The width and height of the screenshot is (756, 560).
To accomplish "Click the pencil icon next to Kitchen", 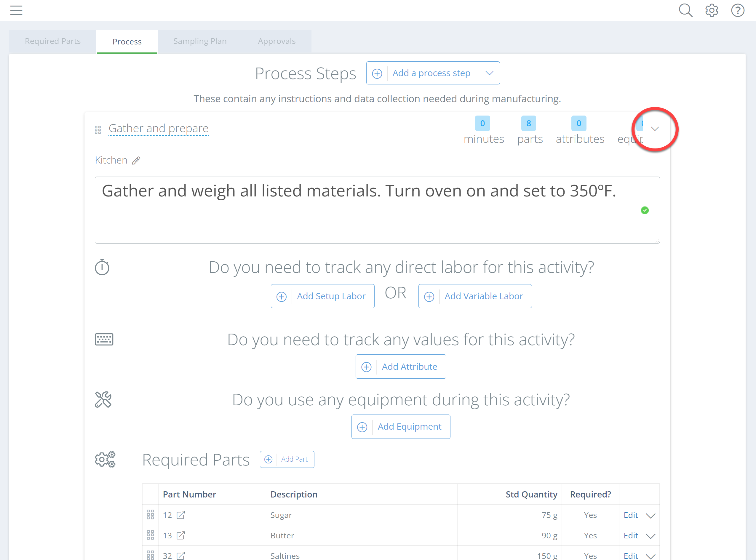I will click(x=136, y=160).
